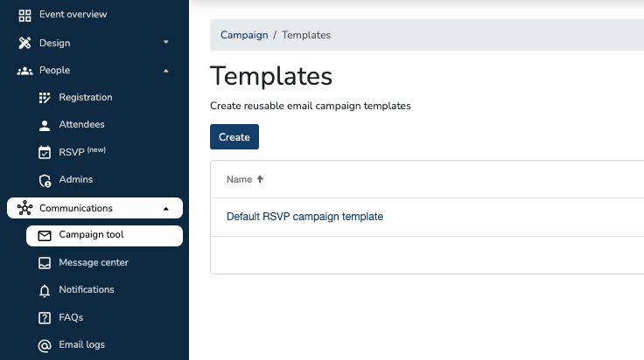Screen dimensions: 644x360
Task: Open Default RSVP campaign template
Action: [x=304, y=217]
